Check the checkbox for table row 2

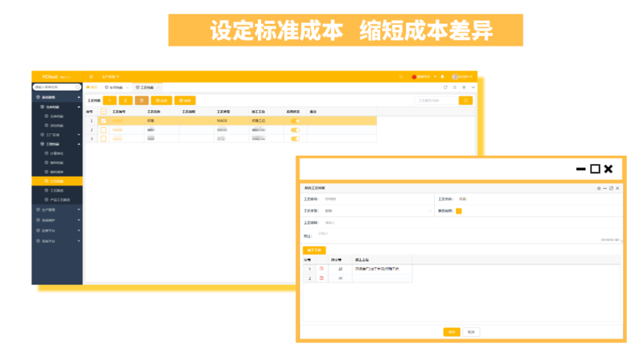click(103, 130)
